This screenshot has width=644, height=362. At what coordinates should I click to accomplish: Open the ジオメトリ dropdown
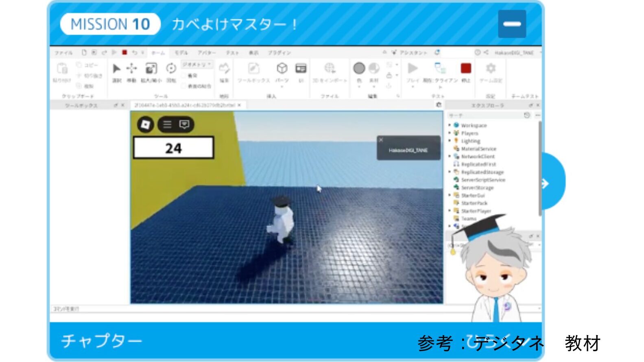[197, 65]
